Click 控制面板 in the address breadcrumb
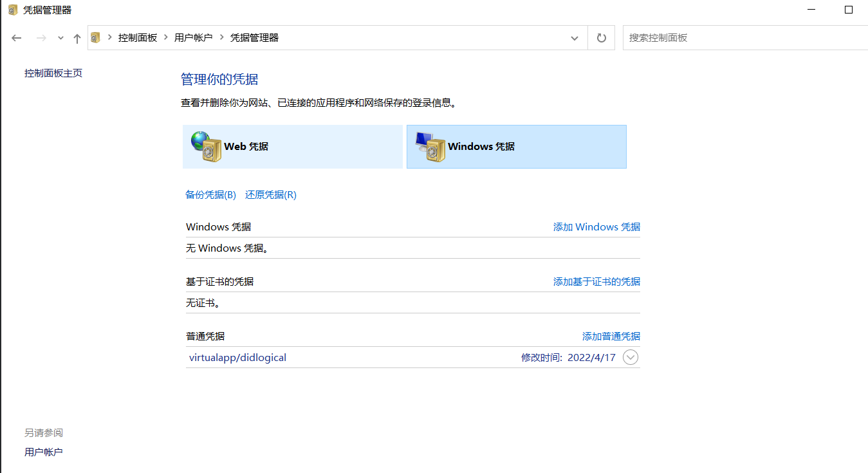The height and width of the screenshot is (473, 868). coord(138,38)
